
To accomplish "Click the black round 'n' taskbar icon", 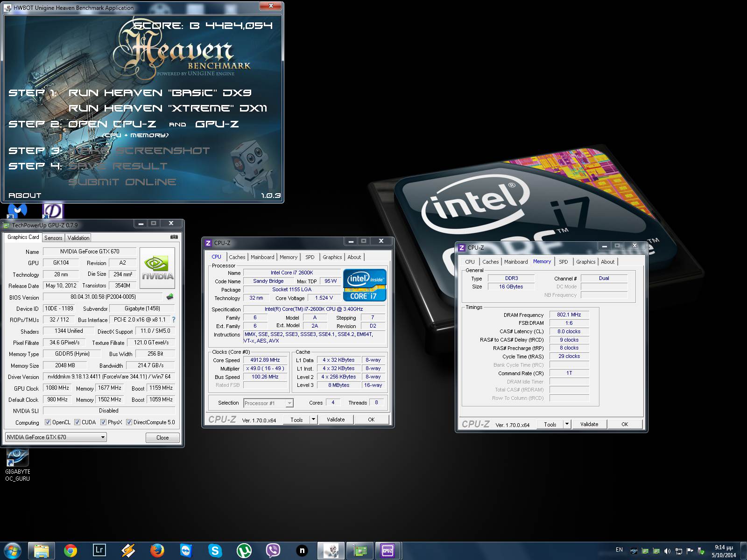I will pyautogui.click(x=302, y=551).
